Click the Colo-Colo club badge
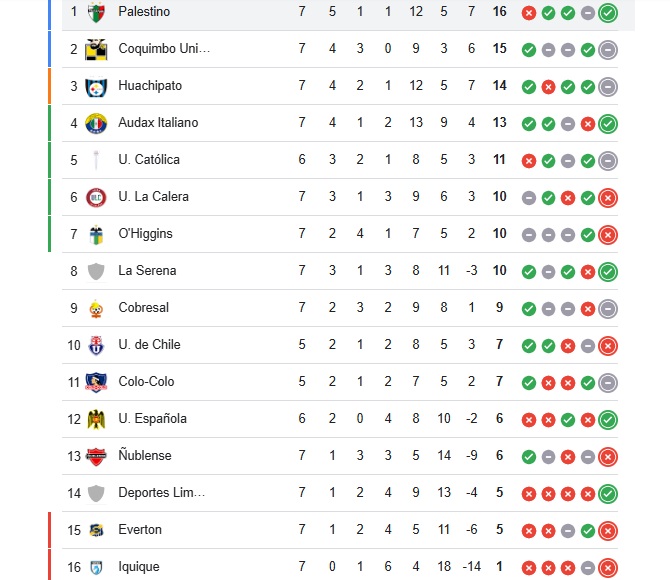 [x=96, y=382]
